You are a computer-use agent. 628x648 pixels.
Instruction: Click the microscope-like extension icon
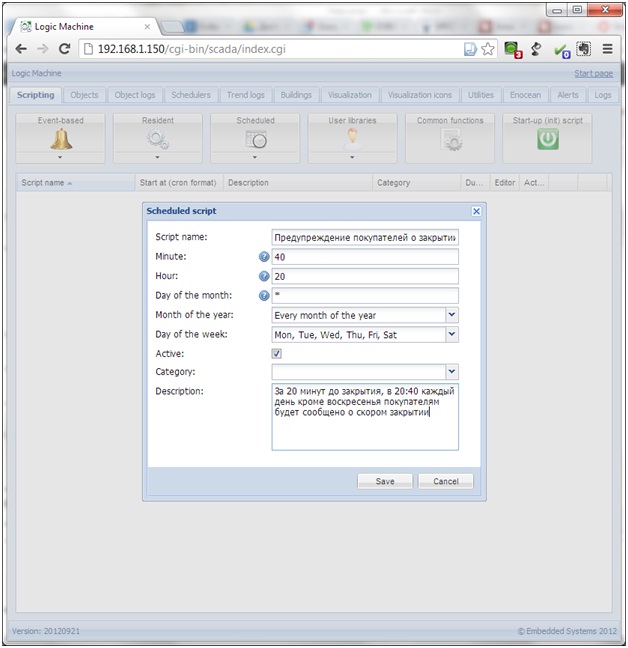(536, 49)
